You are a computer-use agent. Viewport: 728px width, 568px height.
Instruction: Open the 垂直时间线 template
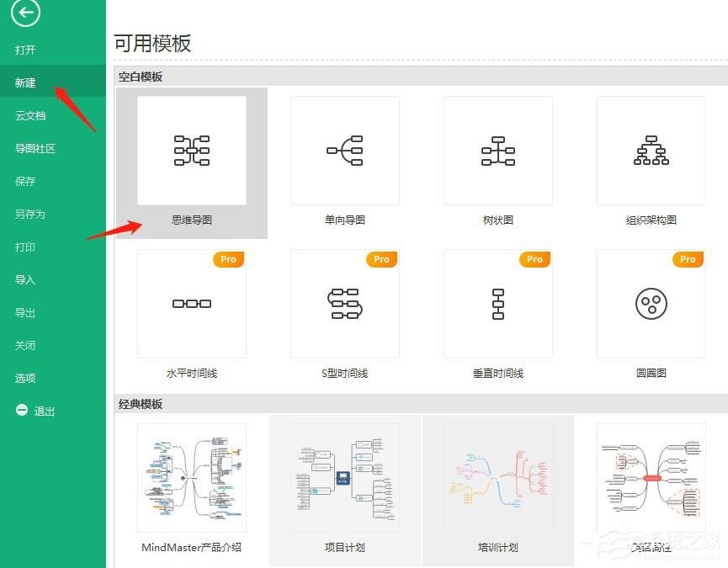(x=497, y=303)
